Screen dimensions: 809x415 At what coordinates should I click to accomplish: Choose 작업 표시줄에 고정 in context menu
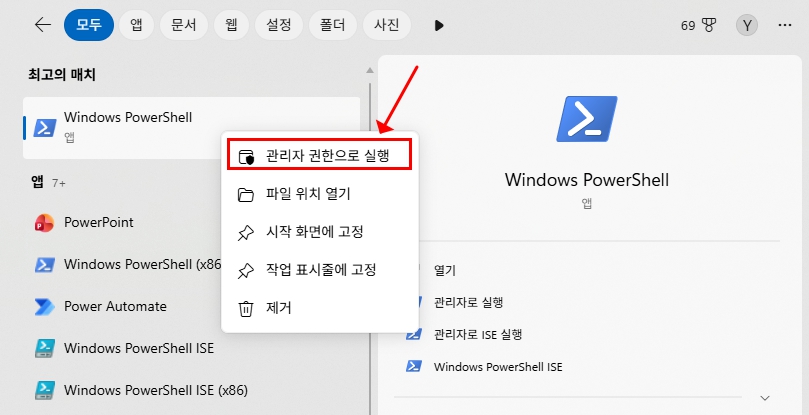(x=319, y=270)
